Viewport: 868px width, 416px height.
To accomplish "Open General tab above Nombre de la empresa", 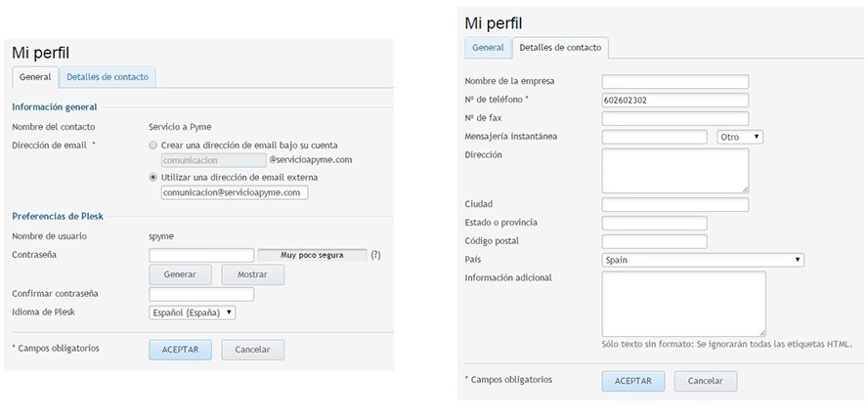I will (488, 48).
